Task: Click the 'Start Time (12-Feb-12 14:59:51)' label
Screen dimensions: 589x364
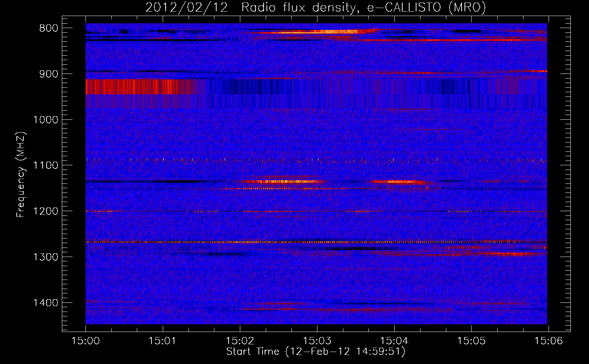Action: point(316,352)
